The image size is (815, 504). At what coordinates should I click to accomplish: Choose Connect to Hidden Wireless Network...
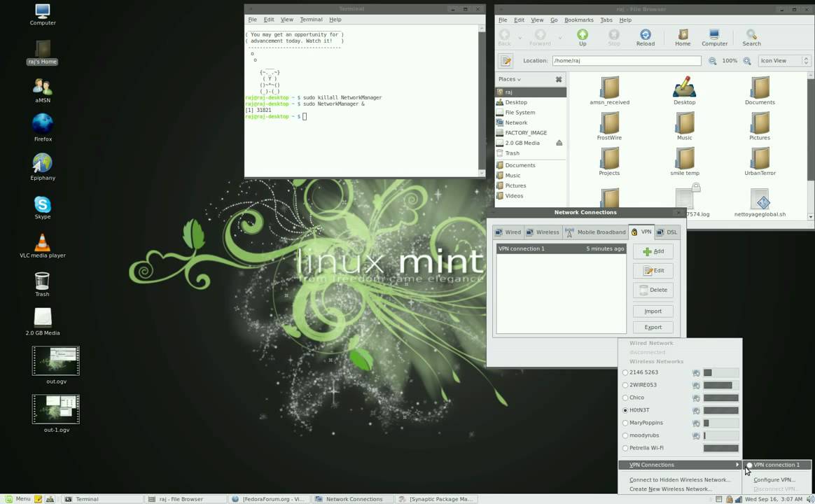680,480
